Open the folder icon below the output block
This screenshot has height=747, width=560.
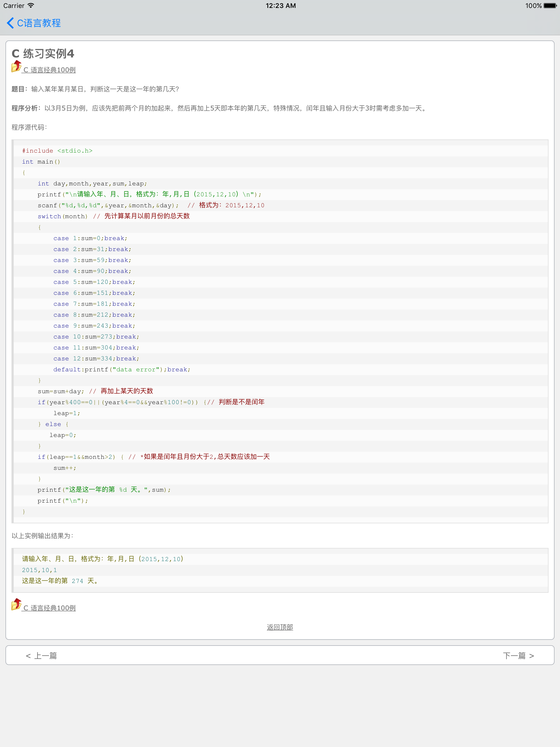[16, 605]
